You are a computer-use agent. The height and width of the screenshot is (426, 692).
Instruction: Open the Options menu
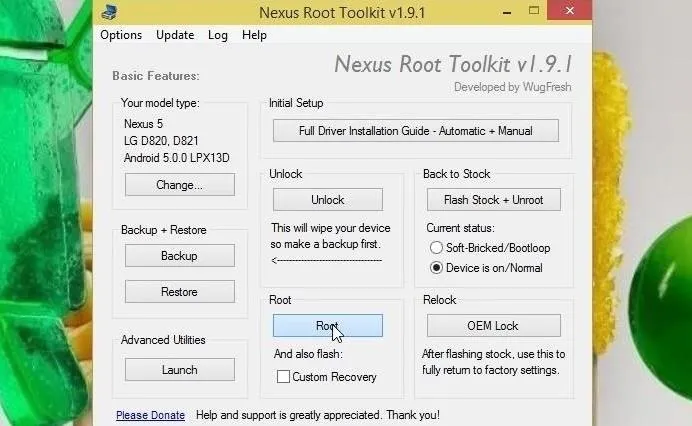[121, 35]
